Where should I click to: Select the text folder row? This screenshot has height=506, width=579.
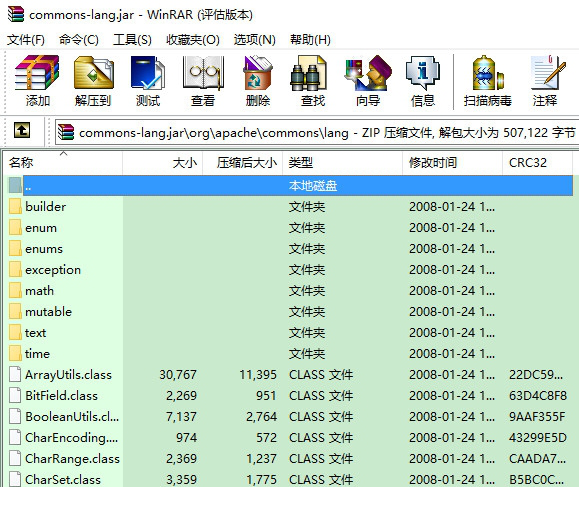pyautogui.click(x=290, y=333)
